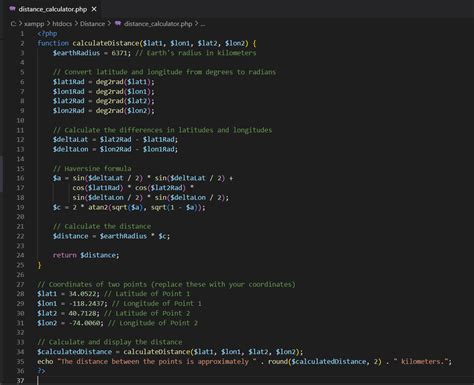Click the comment 'Calculate the differences in latitudes'
Viewport: 474px width, 385px height.
tap(162, 130)
